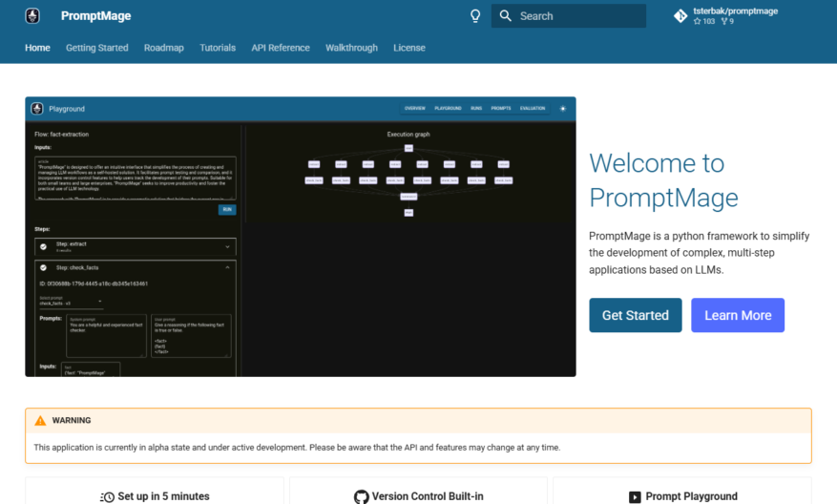Click the search magnifier icon
837x504 pixels.
pyautogui.click(x=505, y=16)
